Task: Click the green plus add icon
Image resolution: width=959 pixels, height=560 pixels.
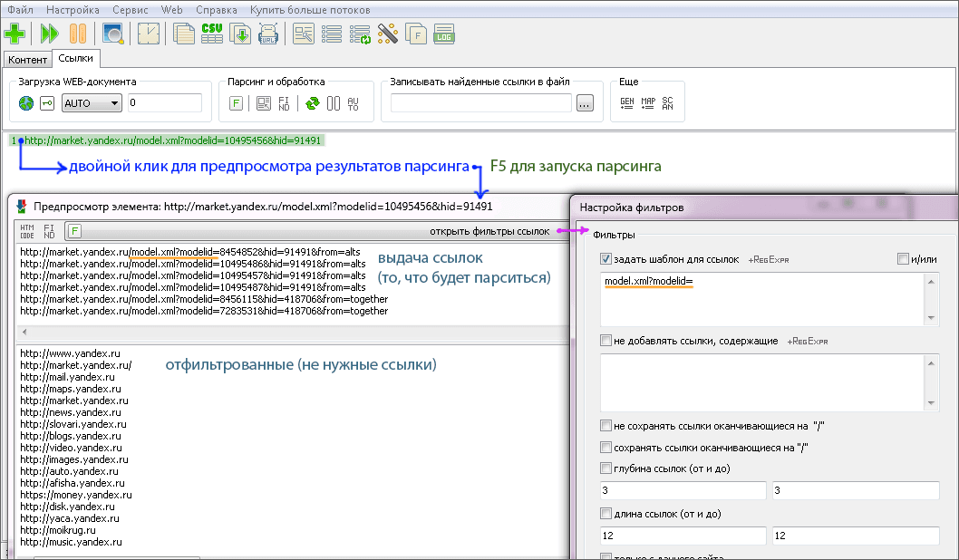Action: (x=15, y=34)
